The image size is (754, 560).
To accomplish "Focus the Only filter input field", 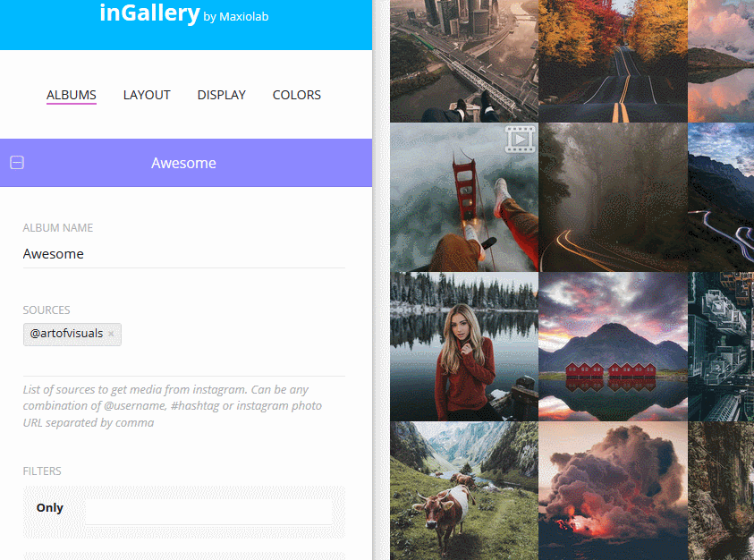I will pos(208,511).
